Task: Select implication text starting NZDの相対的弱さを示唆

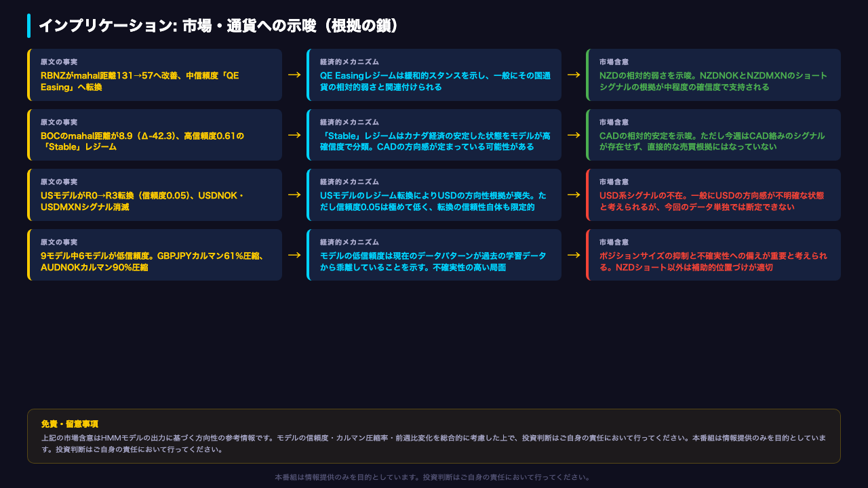Action: point(713,81)
